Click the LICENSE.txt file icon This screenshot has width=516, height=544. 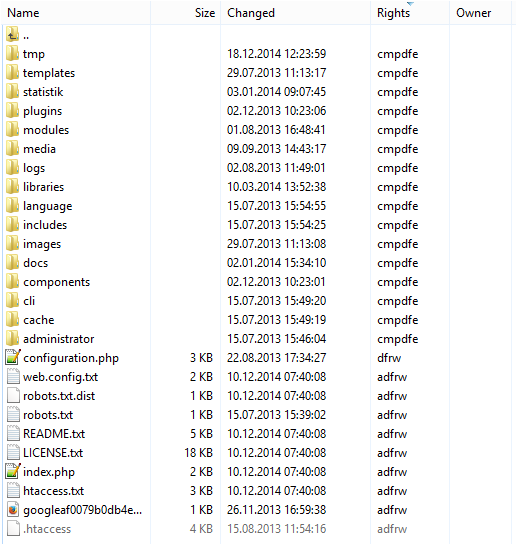(13, 452)
